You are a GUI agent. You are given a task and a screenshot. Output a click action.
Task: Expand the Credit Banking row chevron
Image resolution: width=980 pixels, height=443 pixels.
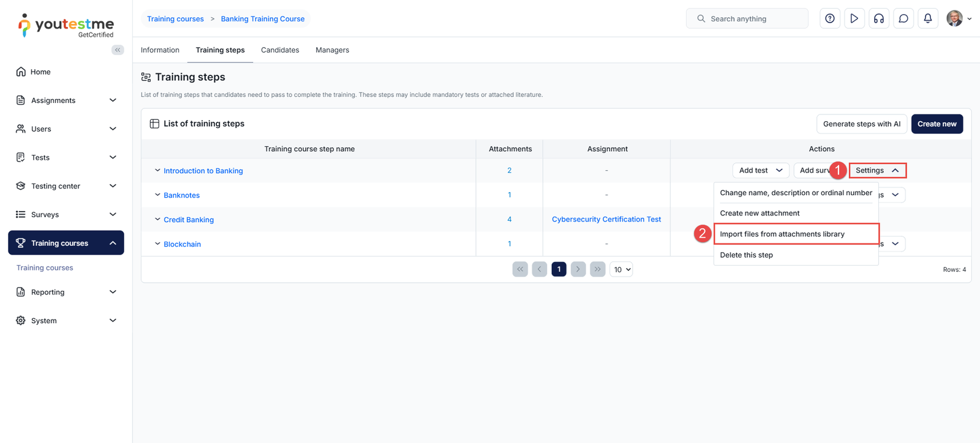click(157, 219)
